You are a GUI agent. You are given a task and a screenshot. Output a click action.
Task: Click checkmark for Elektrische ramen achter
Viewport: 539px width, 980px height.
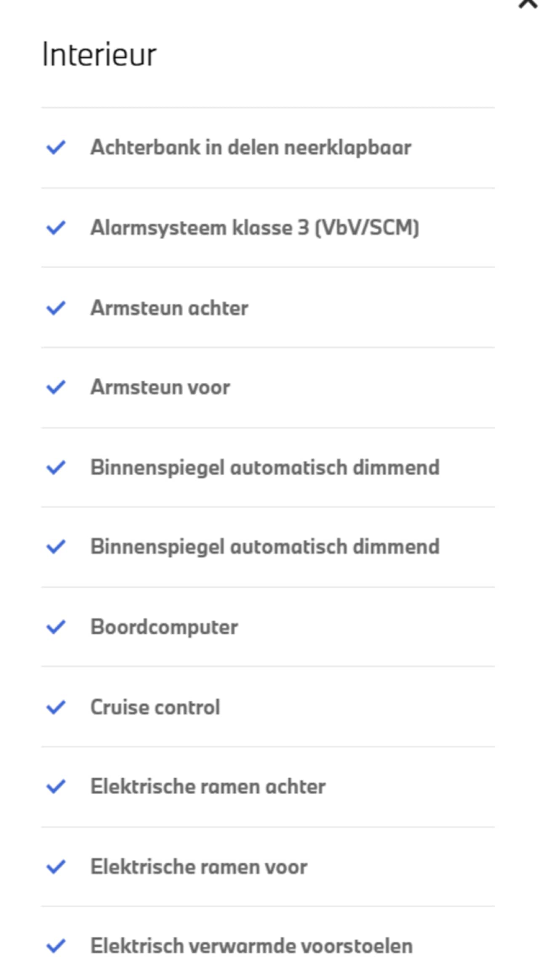point(56,786)
